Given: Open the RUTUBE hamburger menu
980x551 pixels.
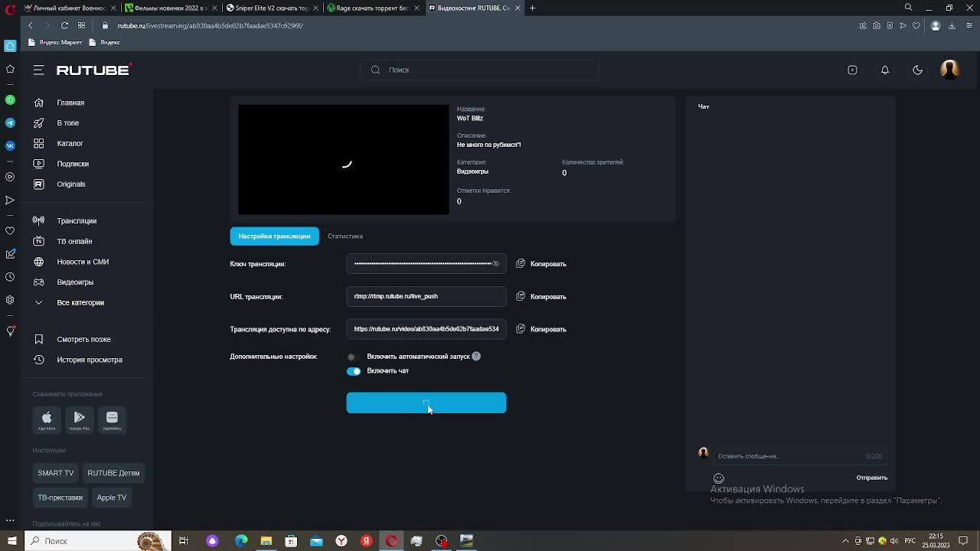Looking at the screenshot, I should (x=38, y=70).
